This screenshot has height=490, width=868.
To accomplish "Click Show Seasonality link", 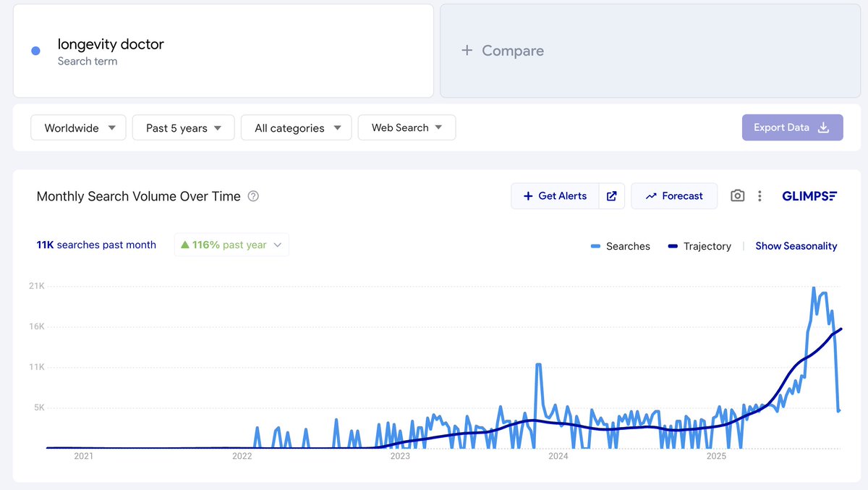I will click(796, 246).
